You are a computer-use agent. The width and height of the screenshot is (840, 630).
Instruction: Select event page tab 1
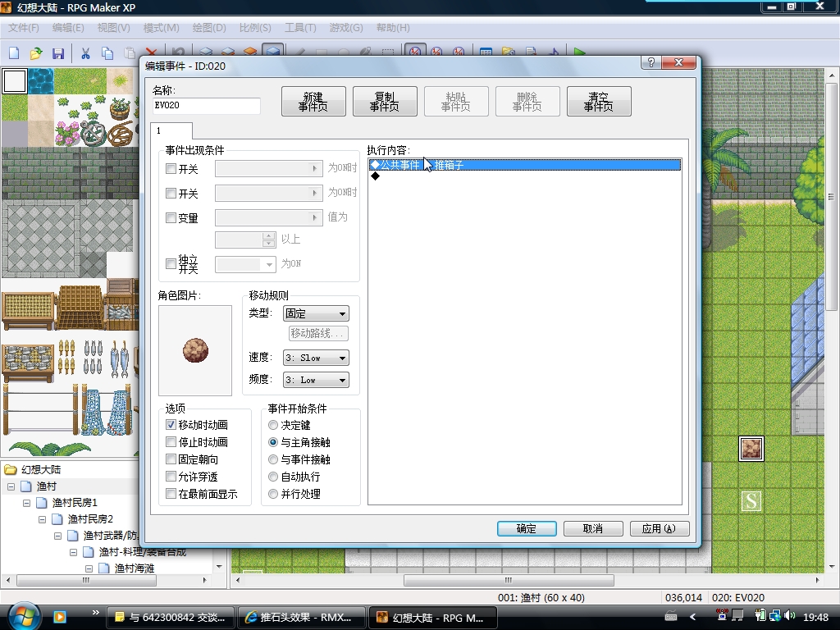coord(171,130)
